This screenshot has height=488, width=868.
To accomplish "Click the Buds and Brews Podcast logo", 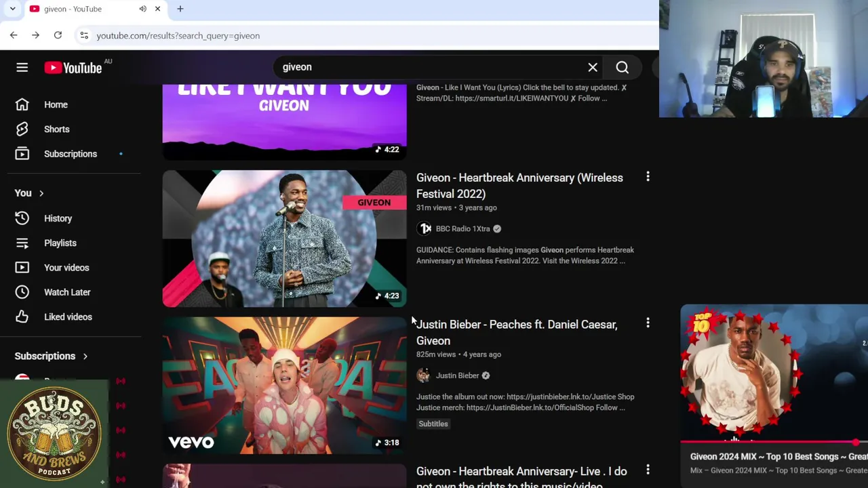I will pos(54,434).
